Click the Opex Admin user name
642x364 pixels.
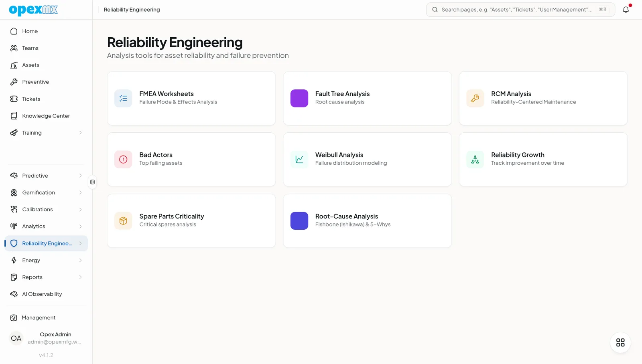(x=55, y=334)
